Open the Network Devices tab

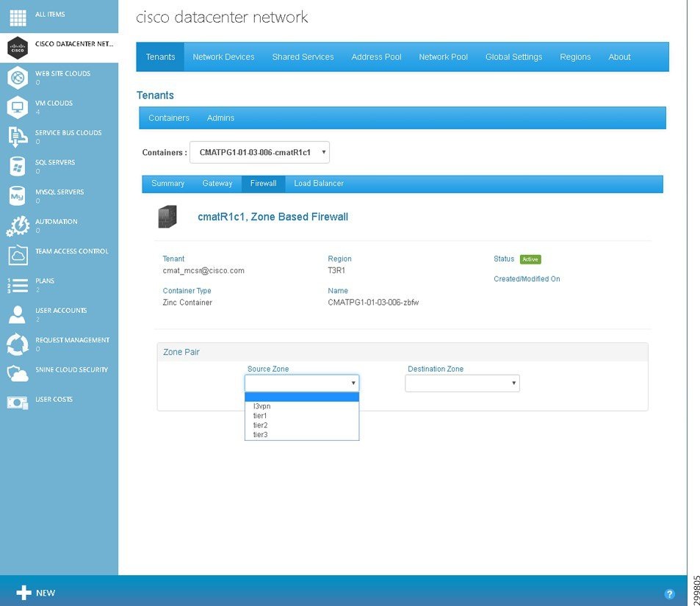click(x=223, y=57)
